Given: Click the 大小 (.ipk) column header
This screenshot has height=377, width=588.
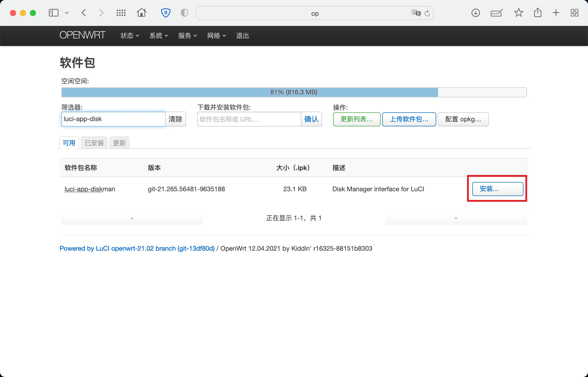Looking at the screenshot, I should pyautogui.click(x=293, y=168).
